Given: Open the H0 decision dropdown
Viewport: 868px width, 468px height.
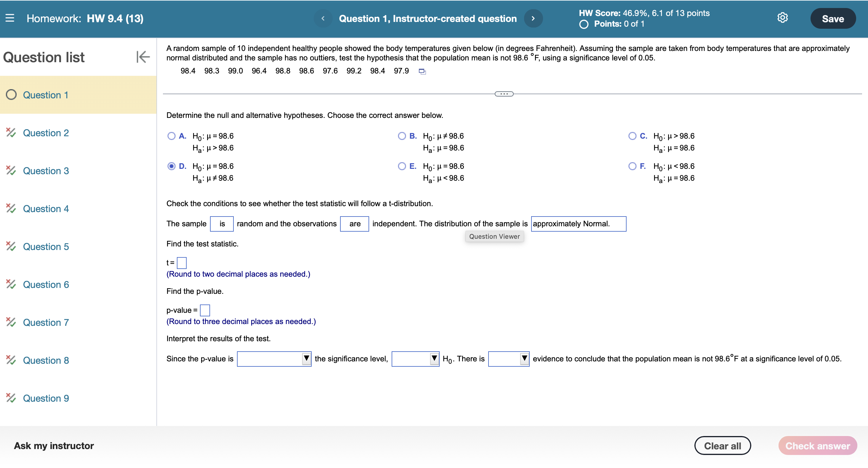Looking at the screenshot, I should click(415, 359).
